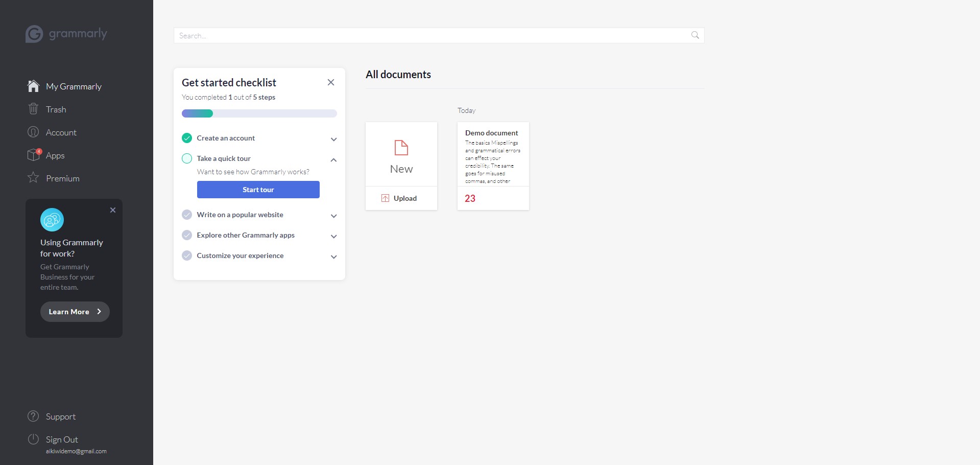Open the Apps menu item
This screenshot has height=465, width=980.
(x=55, y=155)
